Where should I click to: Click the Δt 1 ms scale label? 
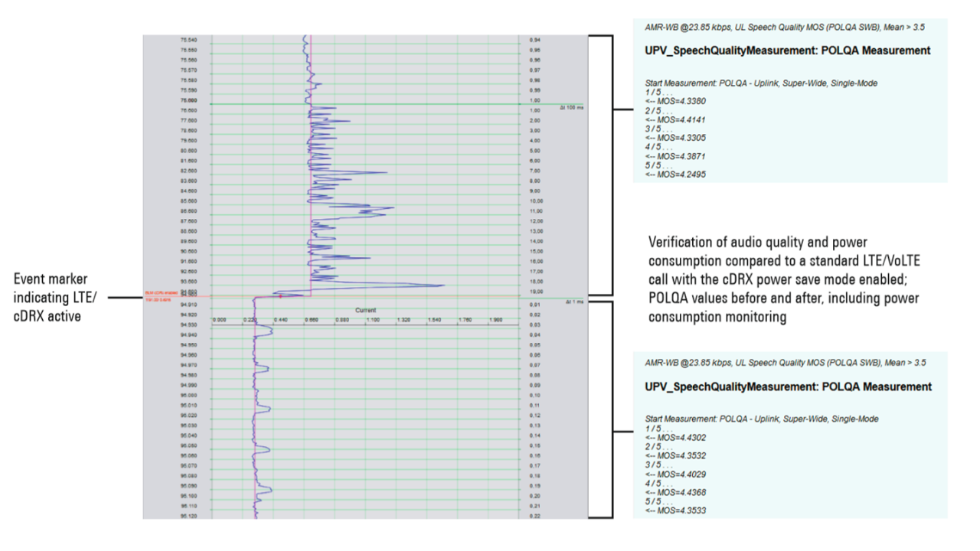click(x=574, y=302)
